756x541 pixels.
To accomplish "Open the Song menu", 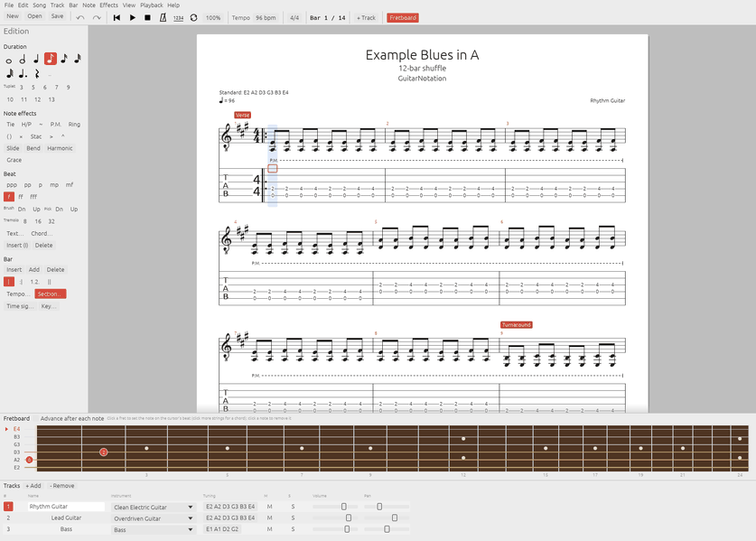I will (40, 5).
